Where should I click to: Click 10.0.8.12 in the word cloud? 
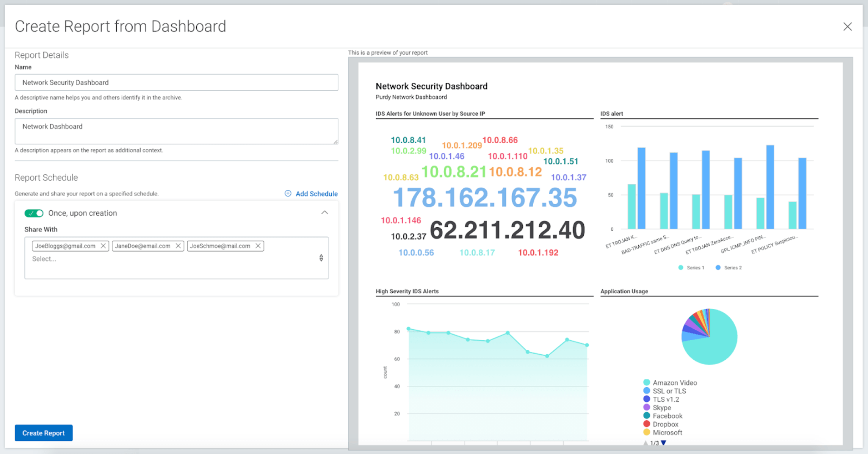point(515,172)
